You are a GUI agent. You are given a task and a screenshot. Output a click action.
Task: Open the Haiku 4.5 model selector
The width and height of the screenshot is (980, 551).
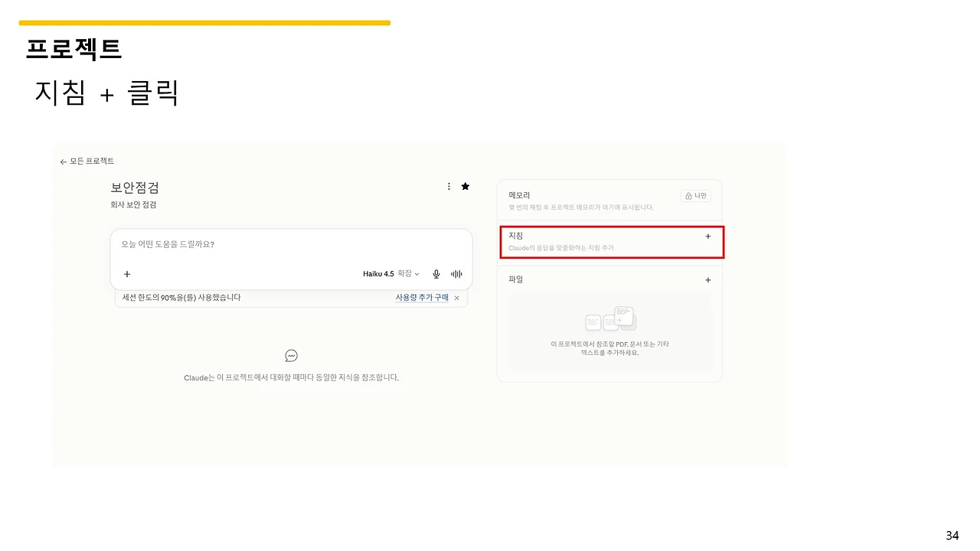(x=391, y=274)
